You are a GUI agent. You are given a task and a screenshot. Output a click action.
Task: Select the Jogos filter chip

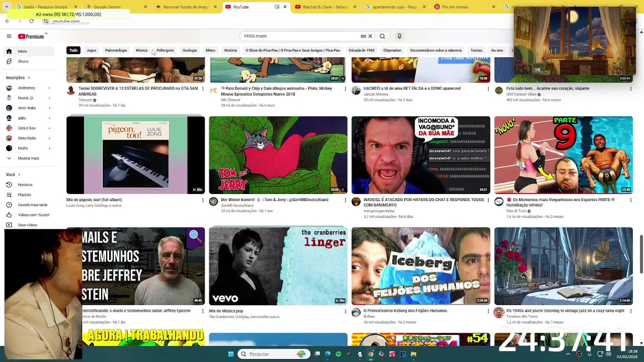coord(91,50)
